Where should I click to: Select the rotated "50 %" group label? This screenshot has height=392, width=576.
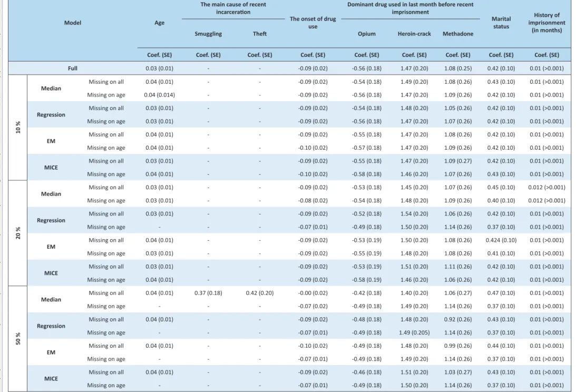(18, 339)
